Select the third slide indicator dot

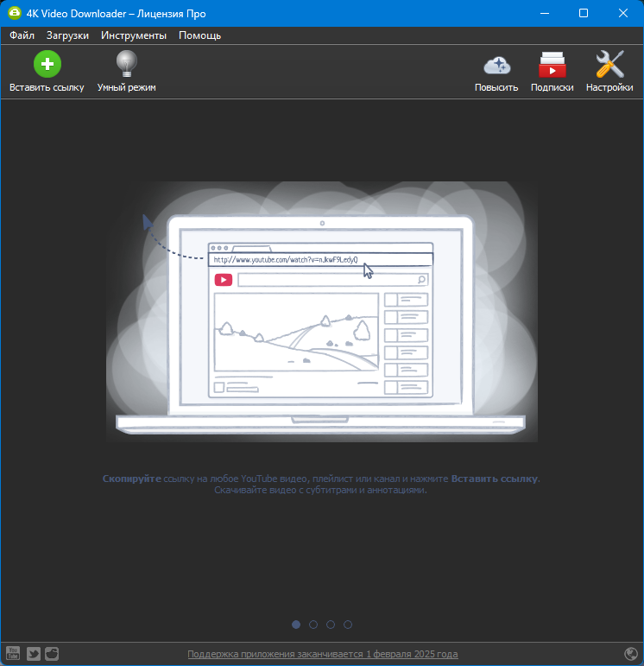click(331, 625)
